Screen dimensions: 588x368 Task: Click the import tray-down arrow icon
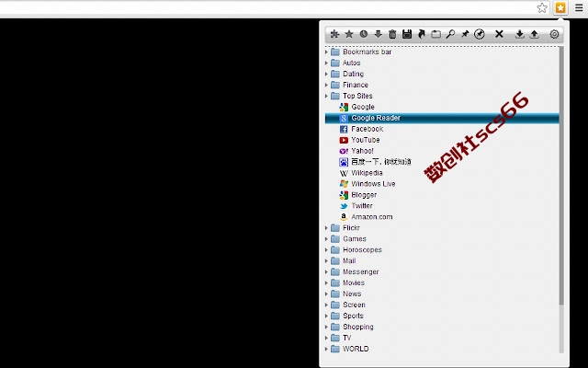519,34
